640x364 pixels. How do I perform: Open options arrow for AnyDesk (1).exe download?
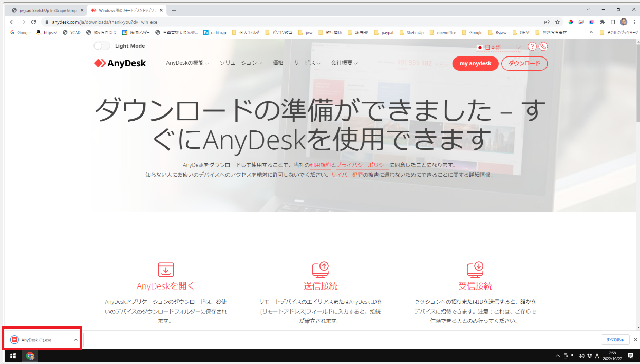point(76,340)
